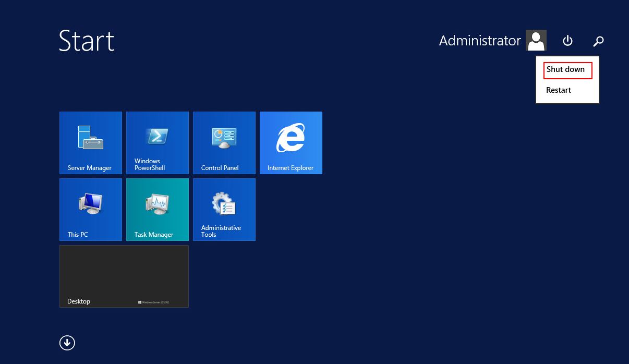This screenshot has height=364, width=629.
Task: Open the search magnifier icon
Action: [x=598, y=41]
